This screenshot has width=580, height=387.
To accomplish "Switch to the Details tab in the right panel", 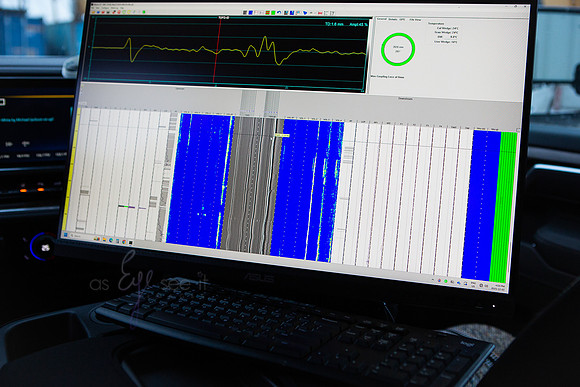I will point(393,19).
